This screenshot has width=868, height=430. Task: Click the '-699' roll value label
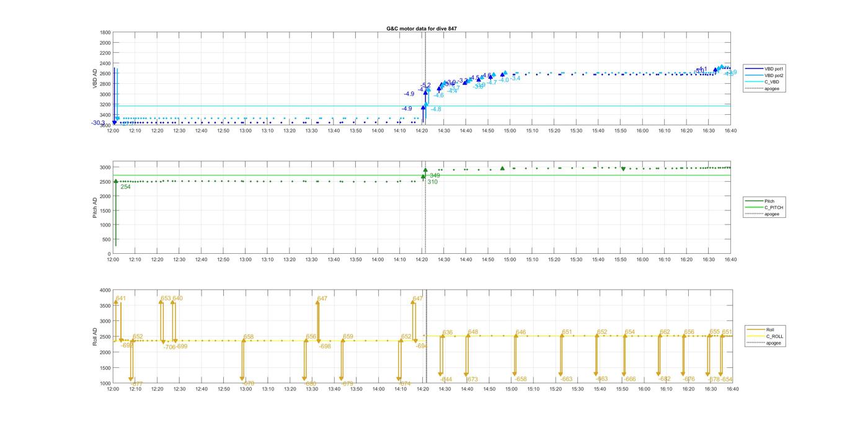pos(180,347)
